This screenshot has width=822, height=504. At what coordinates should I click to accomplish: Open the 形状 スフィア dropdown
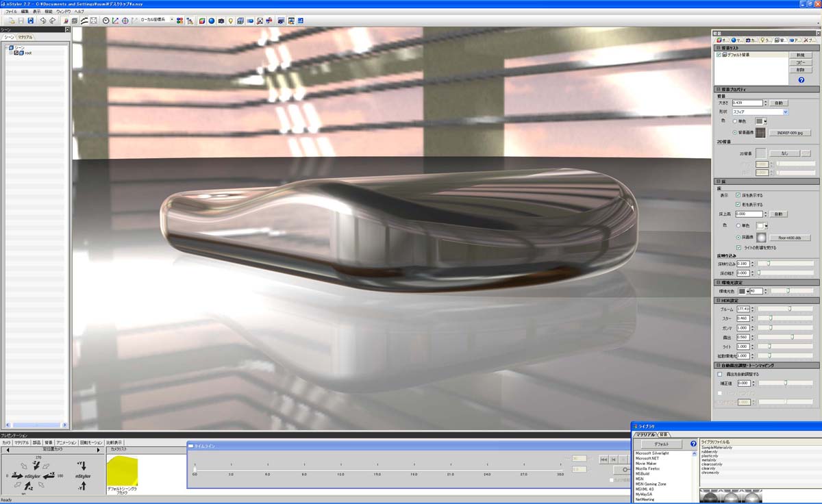(785, 112)
